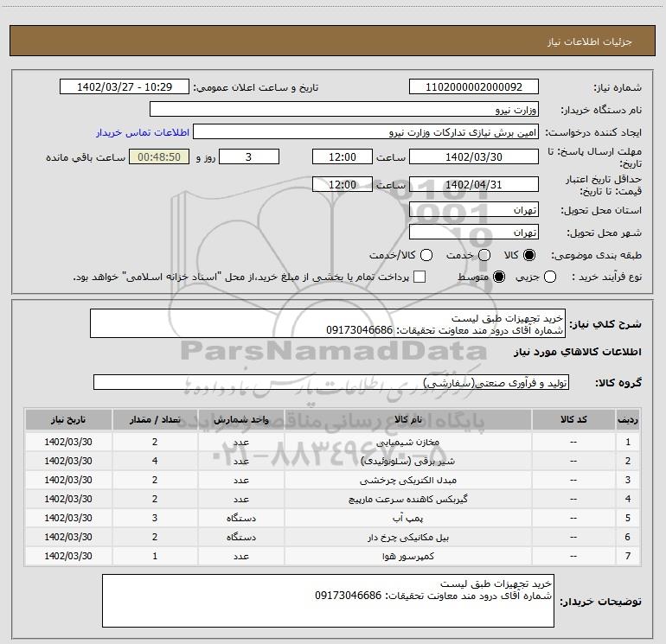Click date 1402/03/30 in کمپرسور هوا row
Screen dimensions: 666x644
pos(68,556)
